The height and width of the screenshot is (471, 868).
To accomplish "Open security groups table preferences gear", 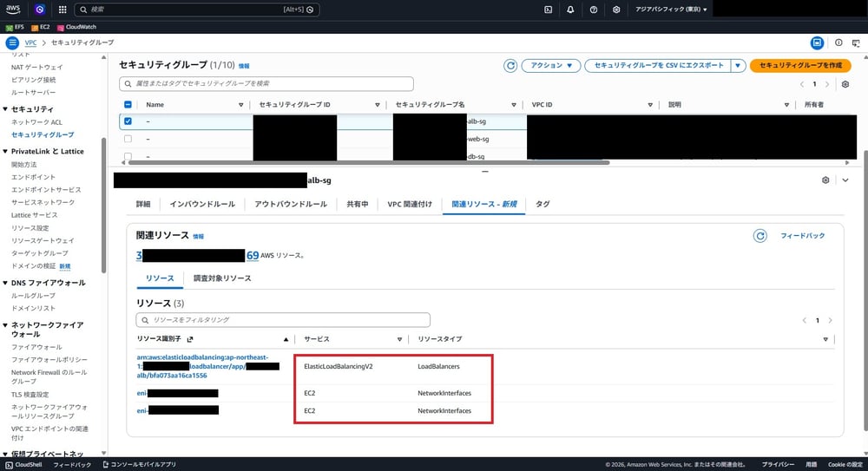I will pyautogui.click(x=844, y=84).
